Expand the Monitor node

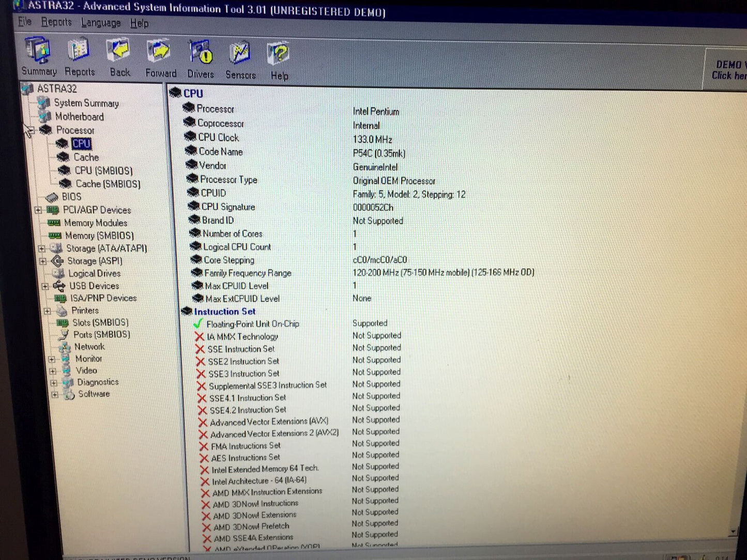click(52, 359)
